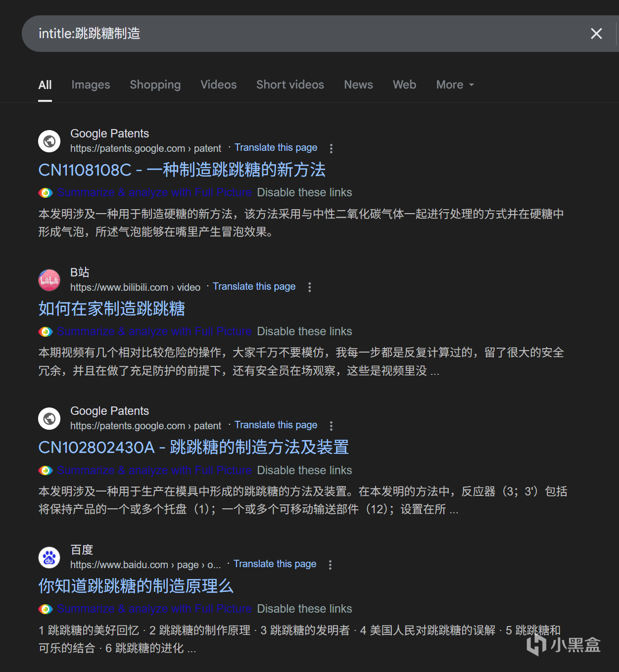Switch to the Short videos tab
This screenshot has width=619, height=672.
pos(290,85)
